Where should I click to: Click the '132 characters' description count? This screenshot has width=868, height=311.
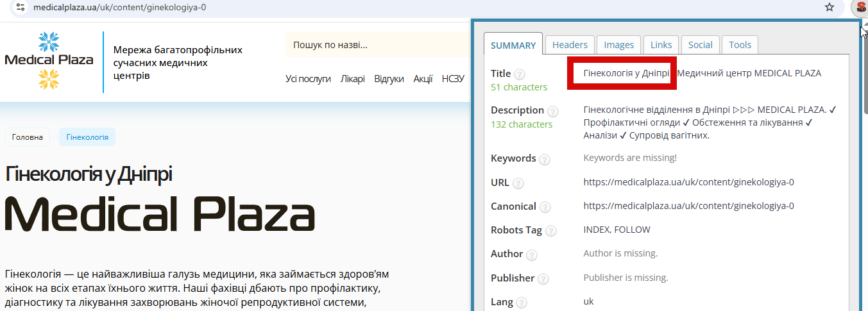[522, 124]
